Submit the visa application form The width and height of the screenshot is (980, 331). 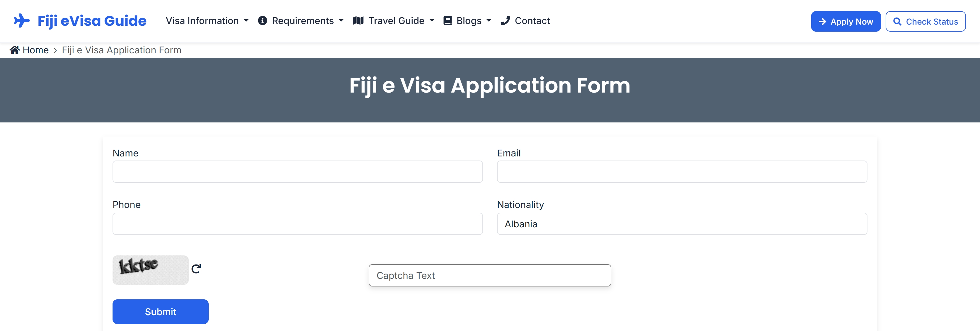[x=160, y=312]
